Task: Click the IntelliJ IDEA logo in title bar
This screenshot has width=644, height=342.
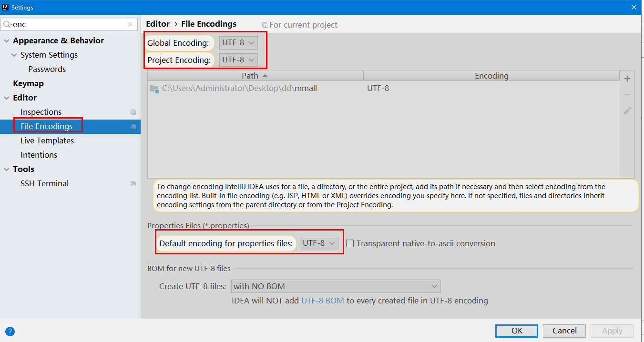Action: [6, 7]
